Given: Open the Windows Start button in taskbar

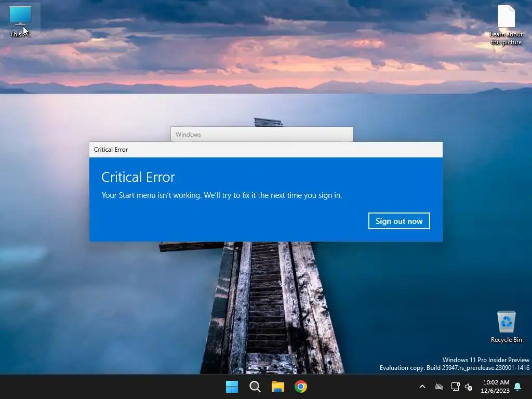Looking at the screenshot, I should coord(232,387).
